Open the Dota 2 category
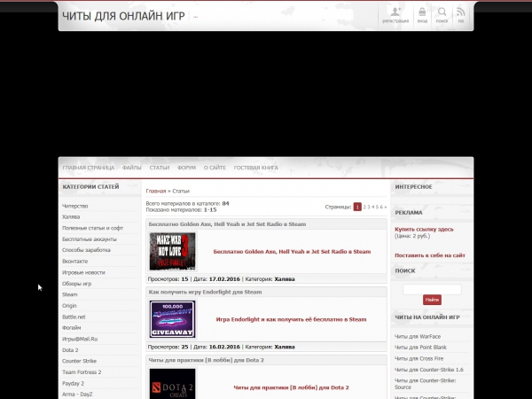The image size is (532, 399). pos(70,350)
